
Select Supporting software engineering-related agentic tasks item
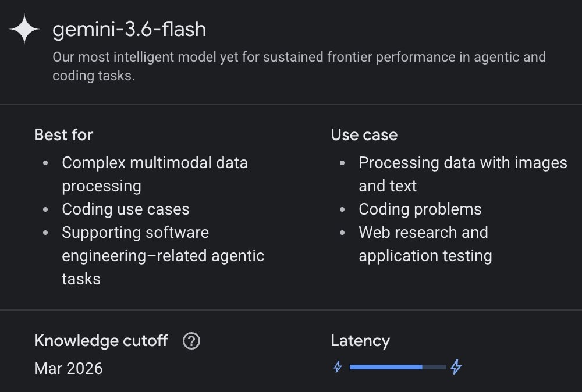[x=163, y=255]
